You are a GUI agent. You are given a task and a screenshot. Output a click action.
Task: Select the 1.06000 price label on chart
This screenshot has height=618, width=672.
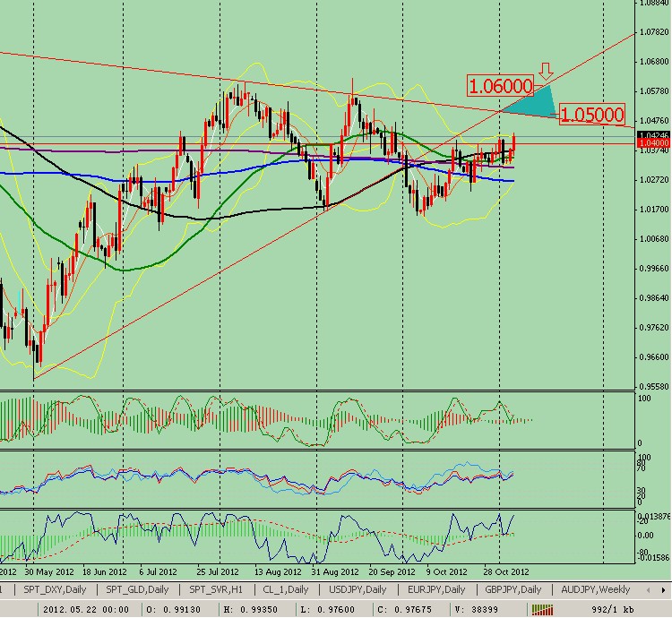tap(500, 86)
